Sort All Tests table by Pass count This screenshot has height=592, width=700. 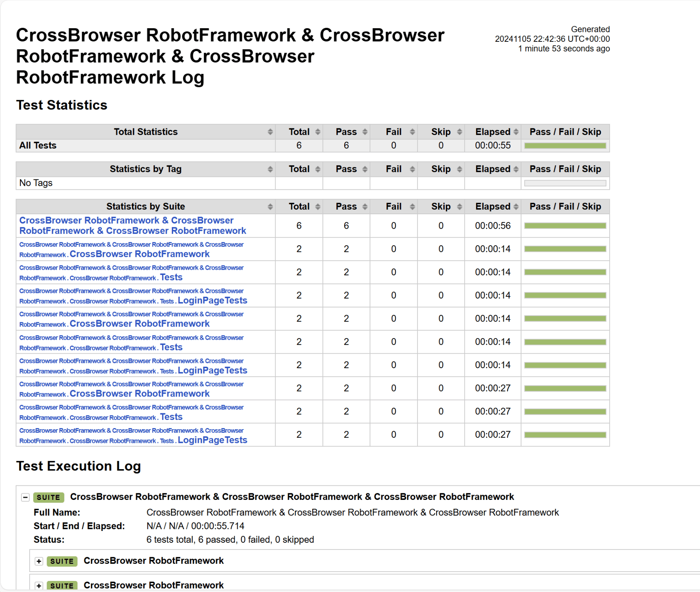pos(365,132)
